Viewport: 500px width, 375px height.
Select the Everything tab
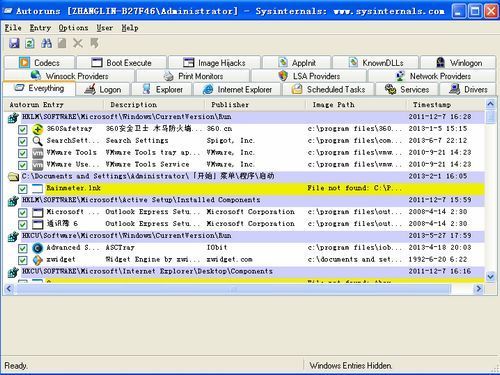(39, 88)
